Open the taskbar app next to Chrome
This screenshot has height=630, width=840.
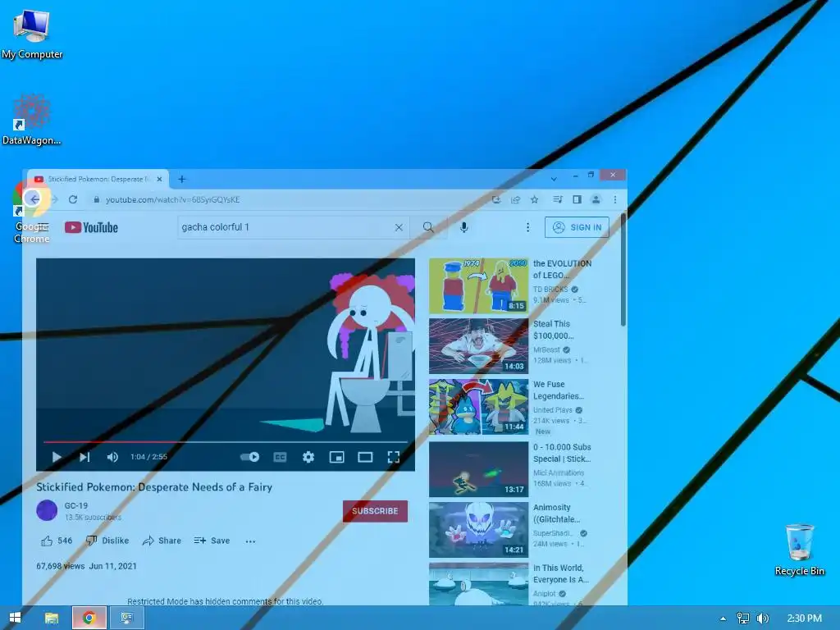pos(126,618)
